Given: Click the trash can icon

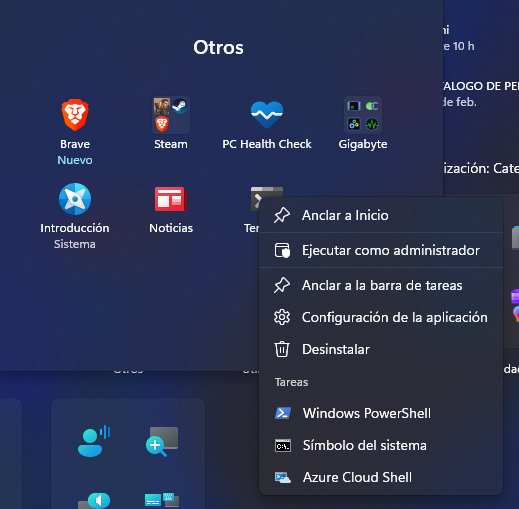Looking at the screenshot, I should click(282, 349).
